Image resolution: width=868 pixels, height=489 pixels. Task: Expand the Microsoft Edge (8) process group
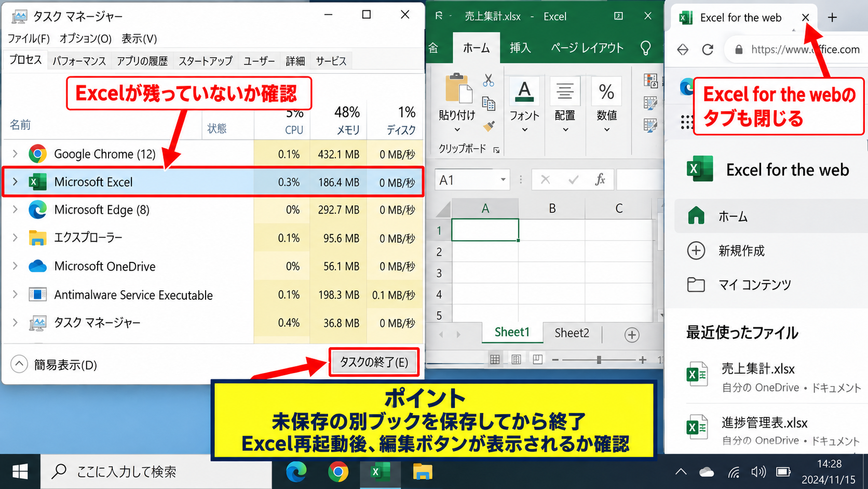pos(15,209)
